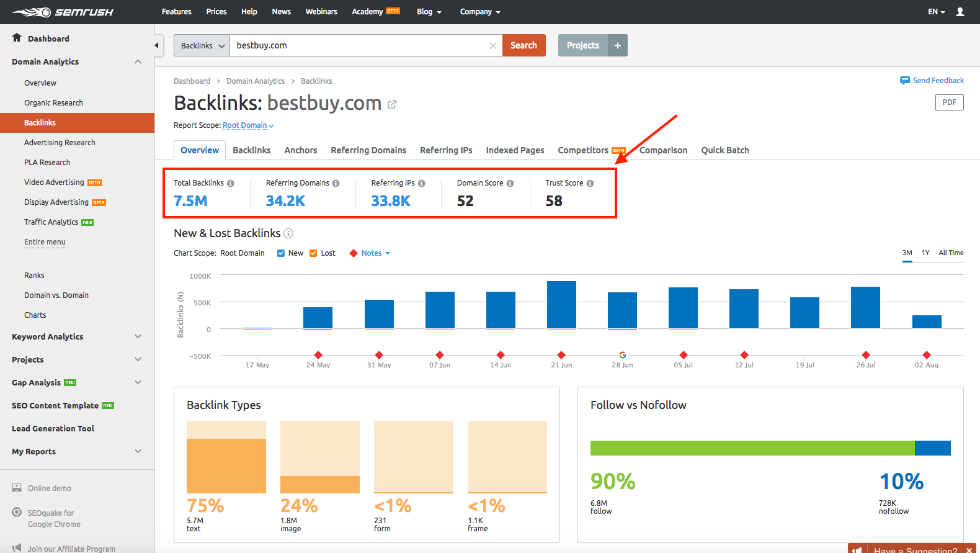Open New & Lost Backlinks info icon
Screen dimensions: 980x553
pos(288,233)
